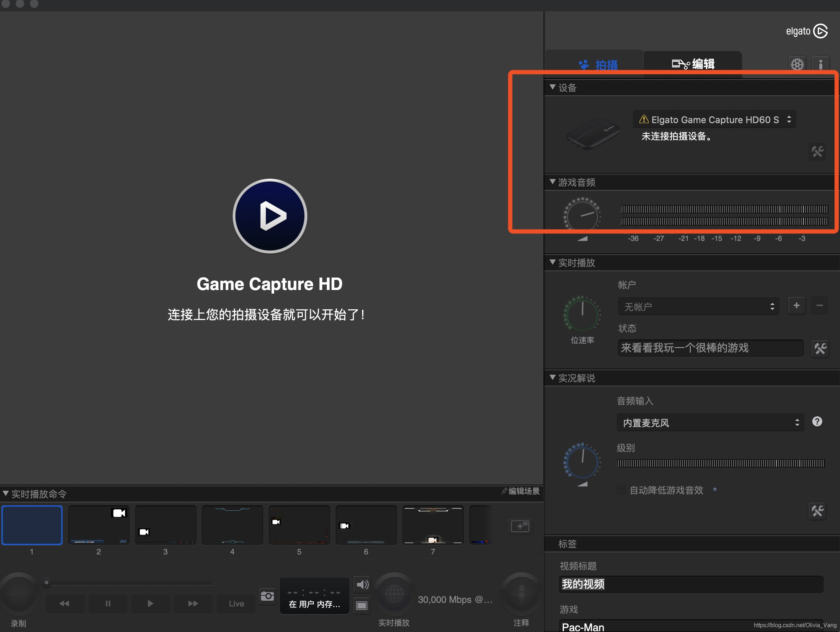This screenshot has height=632, width=840.
Task: Click the playback timeline scrubber handle
Action: tap(46, 583)
